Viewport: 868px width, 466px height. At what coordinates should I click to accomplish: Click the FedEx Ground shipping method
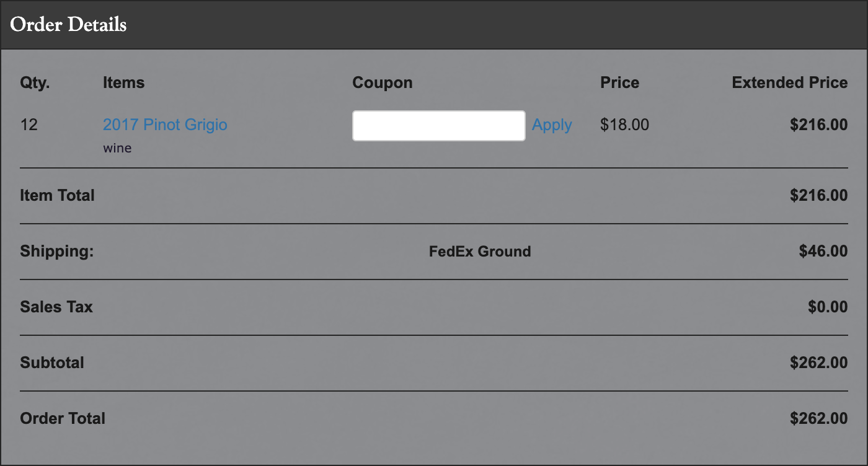click(480, 252)
